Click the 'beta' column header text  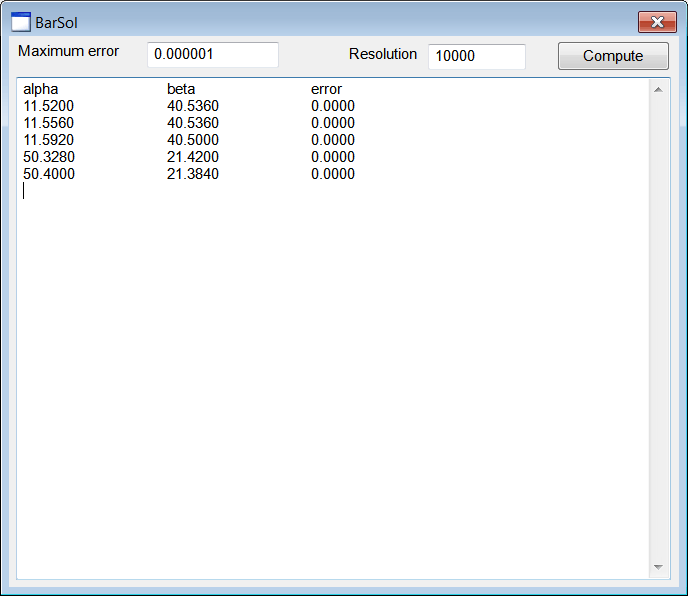tap(181, 89)
